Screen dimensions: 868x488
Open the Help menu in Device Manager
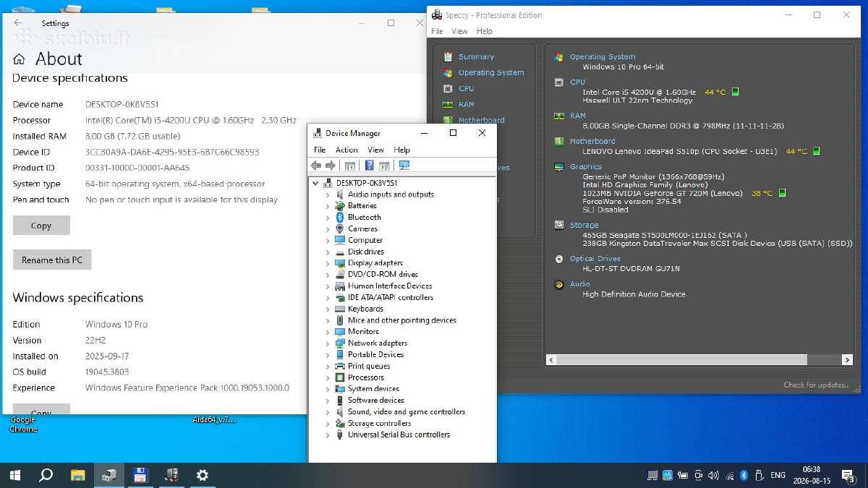coord(401,150)
